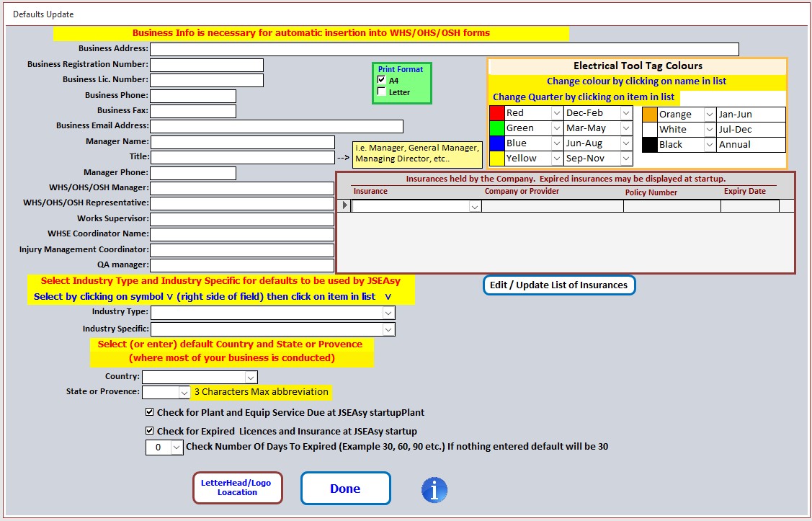Click the LetterHead/Logo Loacation button
The image size is (812, 521).
[x=238, y=488]
